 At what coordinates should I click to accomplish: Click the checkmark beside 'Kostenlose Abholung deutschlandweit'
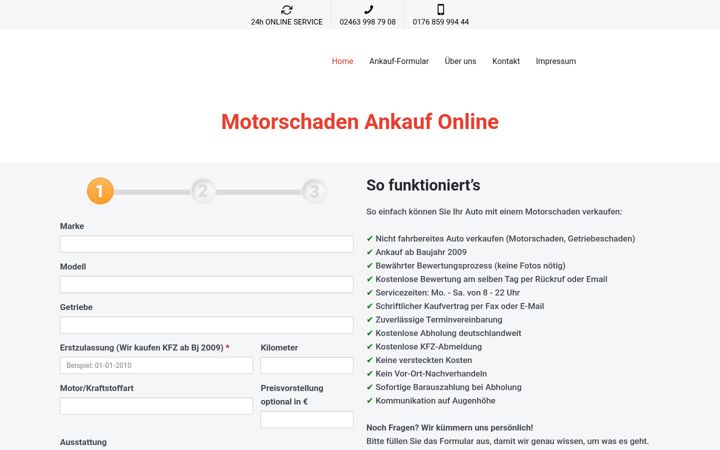370,333
